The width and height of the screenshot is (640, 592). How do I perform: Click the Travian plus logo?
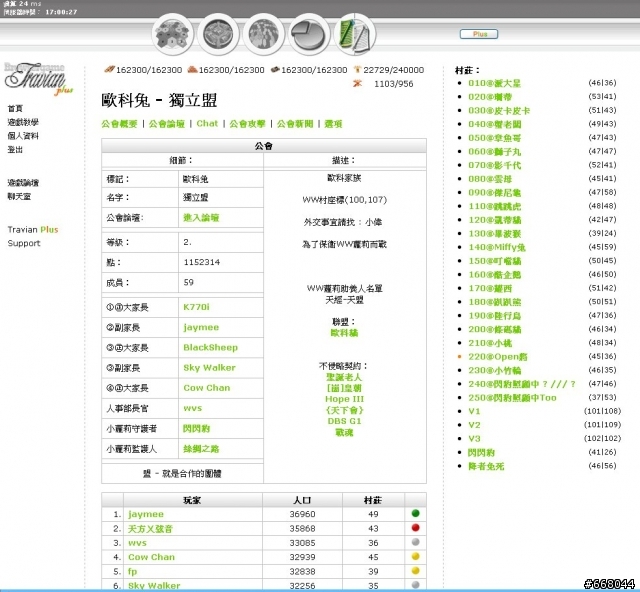point(38,79)
